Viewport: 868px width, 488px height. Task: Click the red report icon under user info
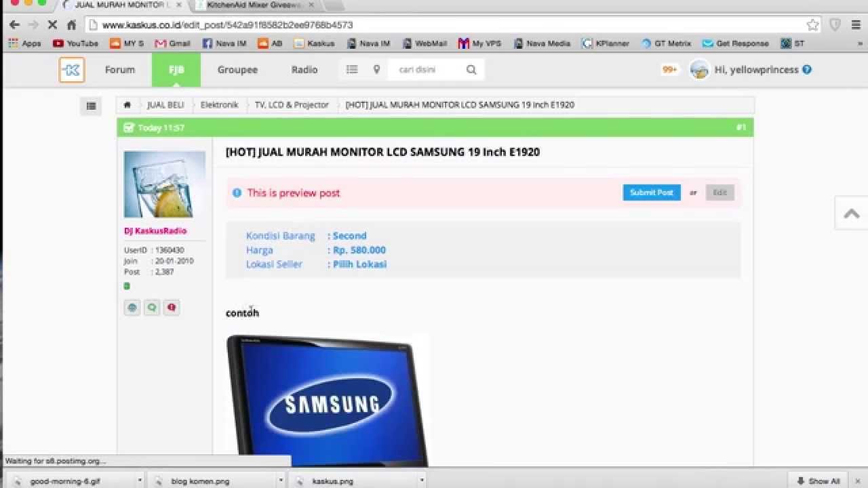click(x=172, y=308)
